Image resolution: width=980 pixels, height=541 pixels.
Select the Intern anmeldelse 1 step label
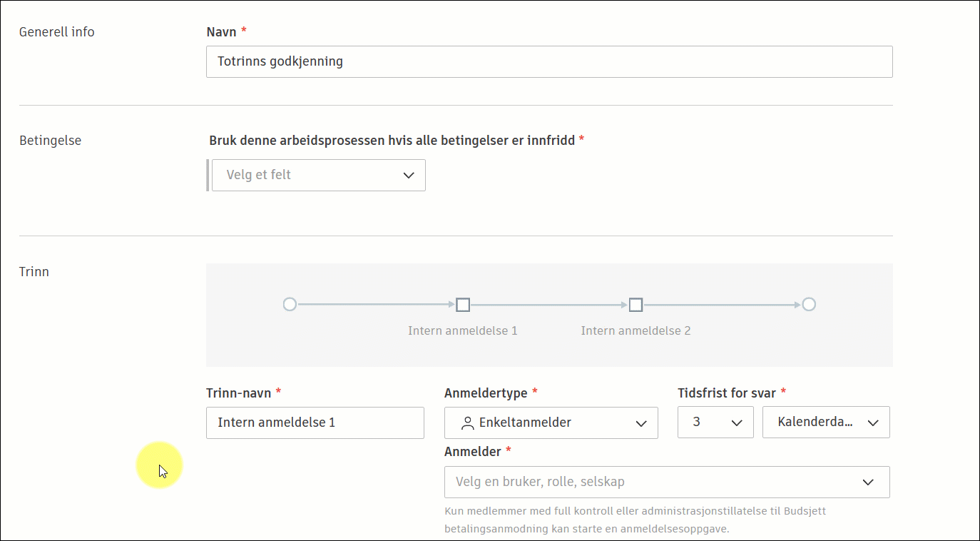pyautogui.click(x=462, y=330)
